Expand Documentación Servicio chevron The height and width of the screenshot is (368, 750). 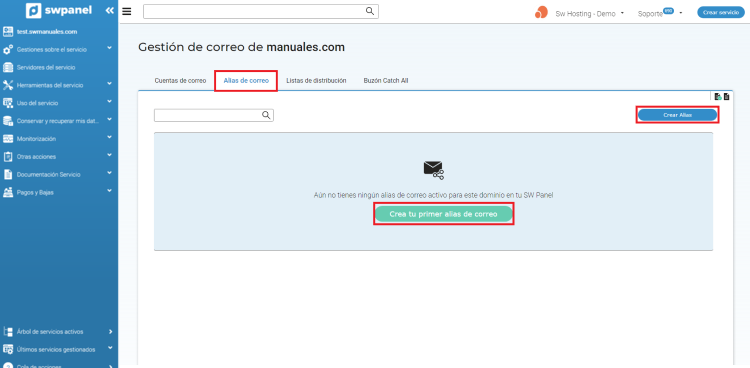pyautogui.click(x=110, y=173)
